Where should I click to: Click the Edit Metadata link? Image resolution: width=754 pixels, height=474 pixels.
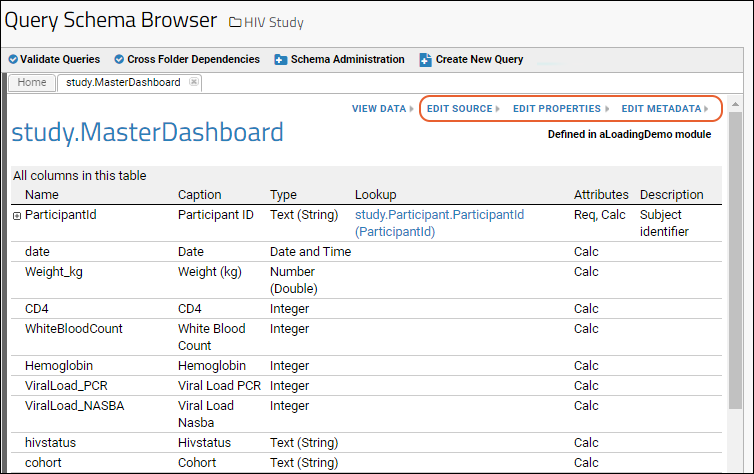point(660,109)
